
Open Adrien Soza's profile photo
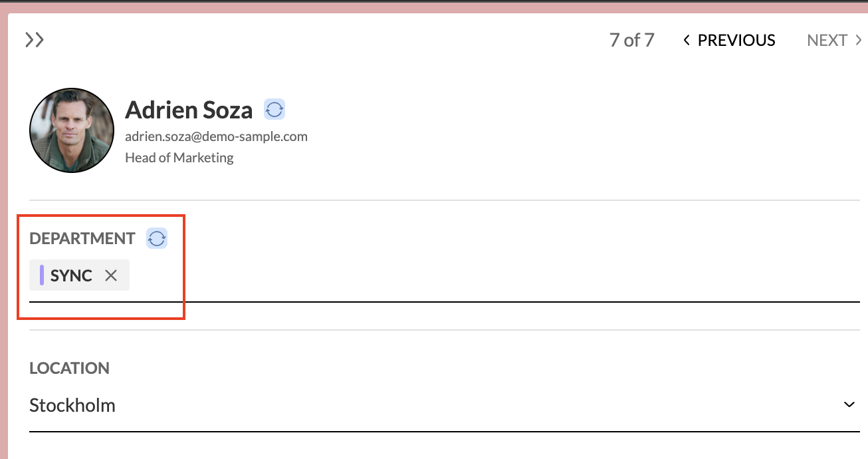pos(72,130)
